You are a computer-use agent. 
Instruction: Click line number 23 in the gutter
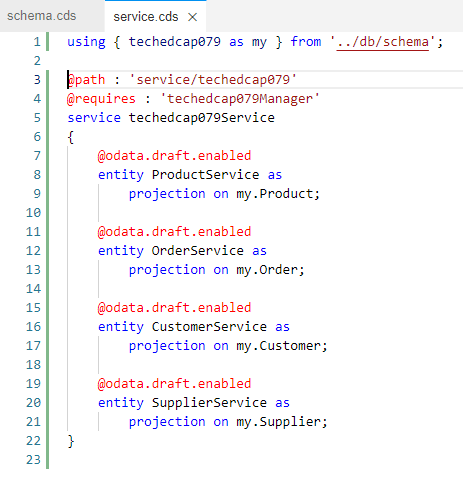pos(33,460)
